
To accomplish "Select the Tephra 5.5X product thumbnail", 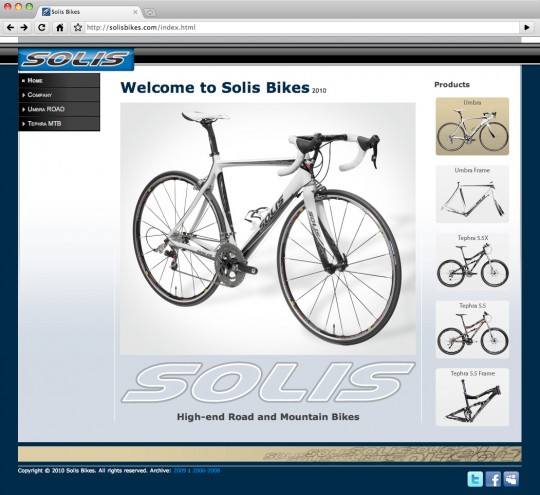I will click(472, 261).
